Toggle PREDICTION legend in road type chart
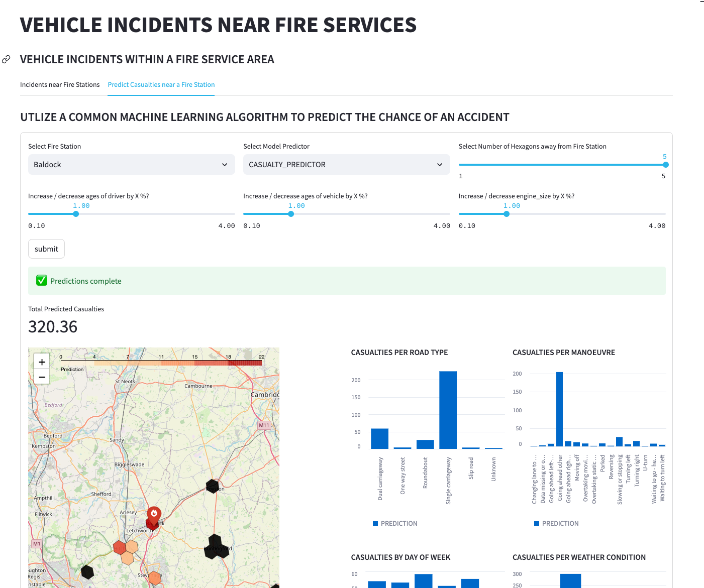The height and width of the screenshot is (588, 704). click(x=395, y=524)
